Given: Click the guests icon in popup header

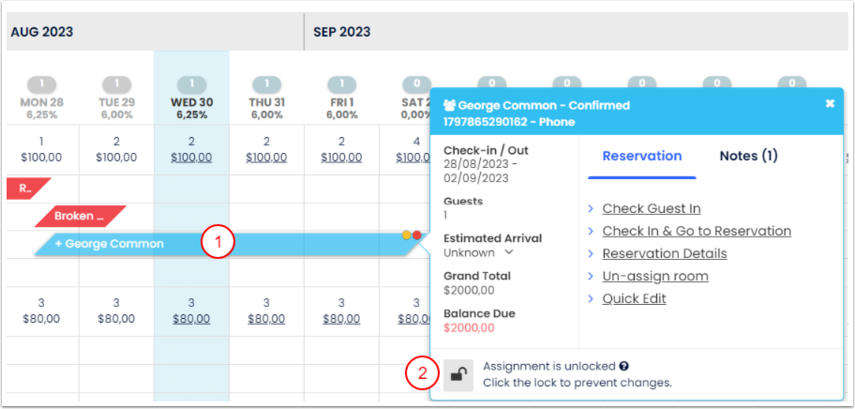Looking at the screenshot, I should pyautogui.click(x=450, y=104).
